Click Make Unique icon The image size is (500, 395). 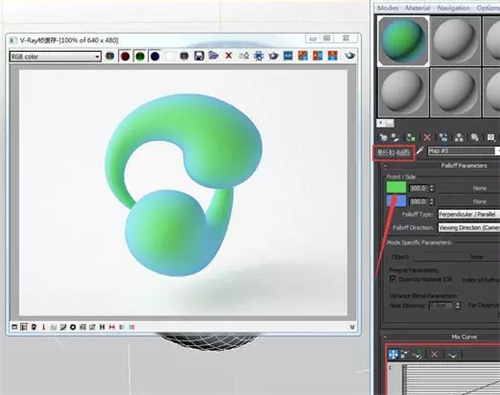click(459, 137)
